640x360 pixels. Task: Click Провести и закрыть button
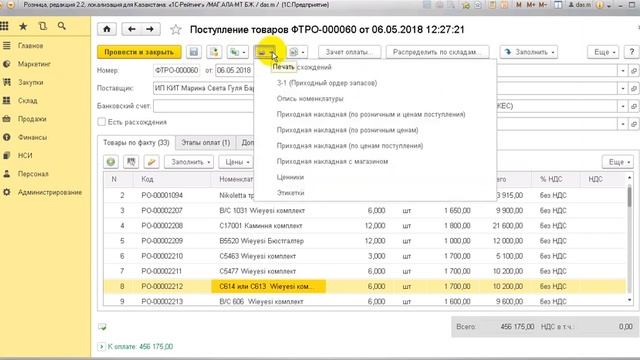point(139,52)
